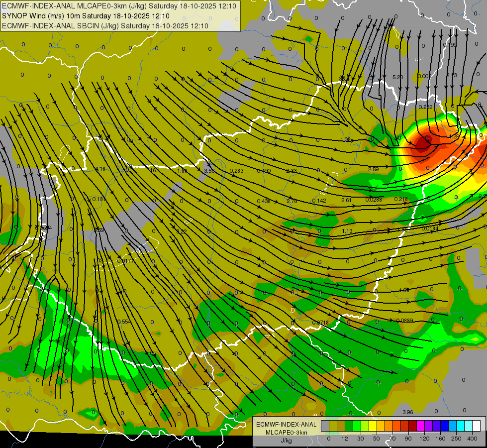487x448 pixels.
Task: Click the 0.283 map value
Action: (237, 171)
